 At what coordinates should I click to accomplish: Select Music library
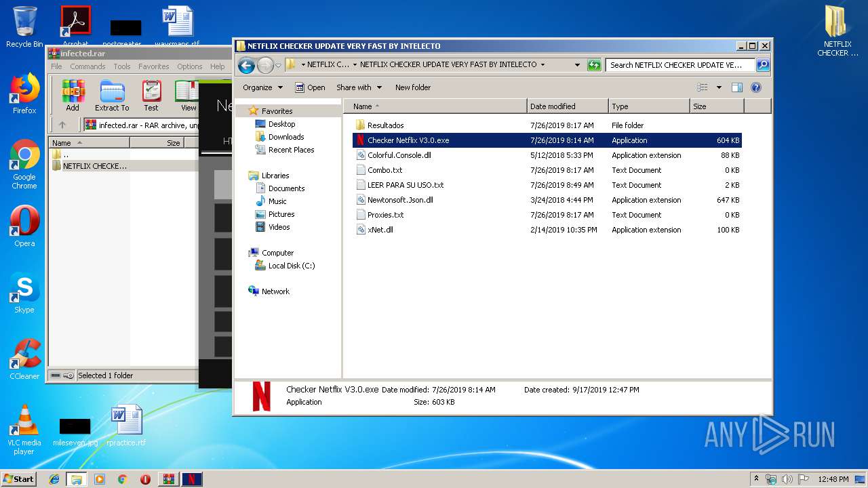tap(277, 201)
